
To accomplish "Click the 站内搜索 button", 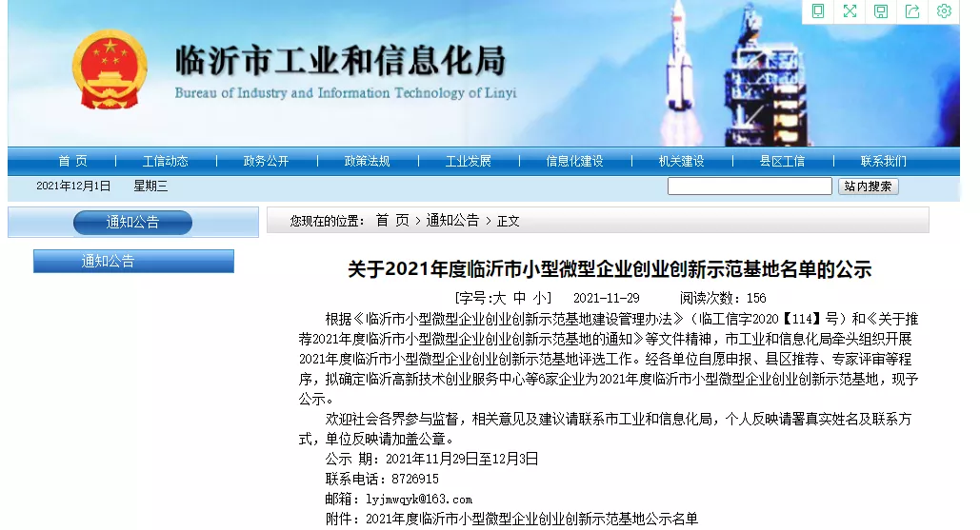I will (869, 186).
